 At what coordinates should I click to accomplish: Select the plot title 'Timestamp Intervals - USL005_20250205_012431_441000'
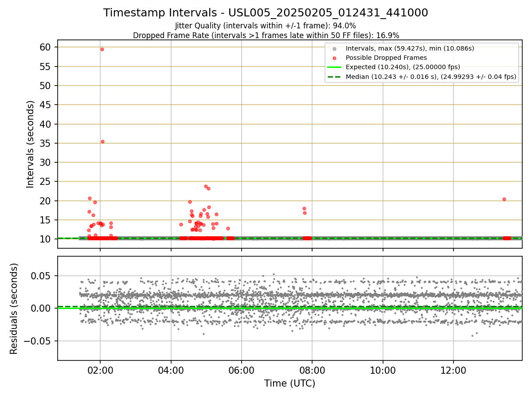pyautogui.click(x=266, y=13)
